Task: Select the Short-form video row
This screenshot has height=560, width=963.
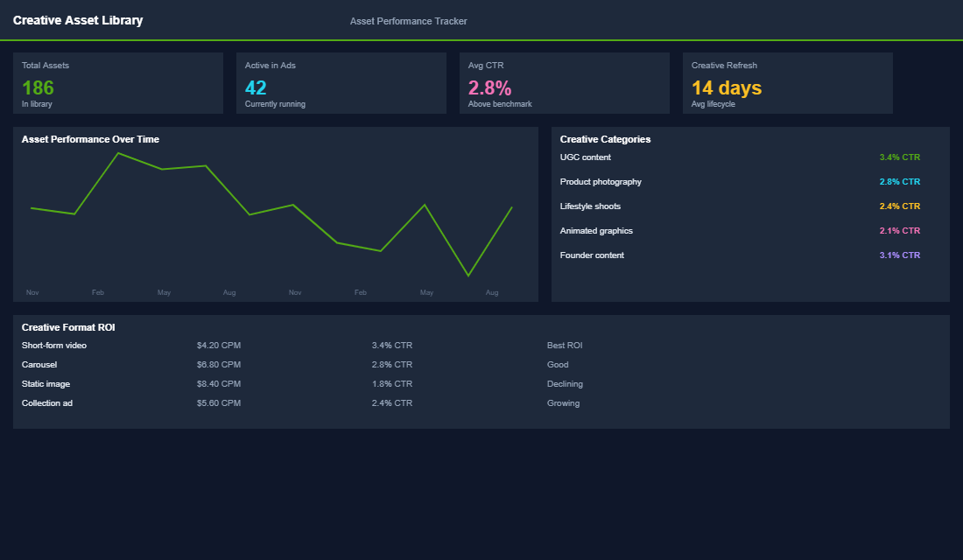Action: (x=54, y=345)
